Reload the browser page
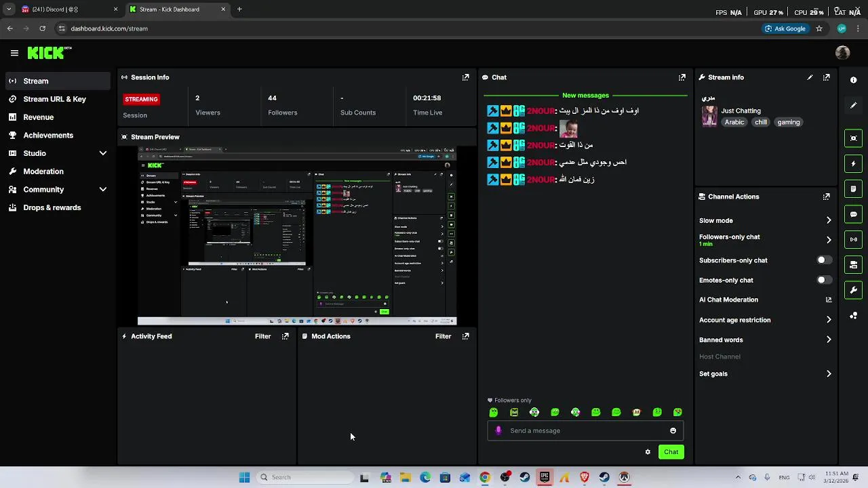This screenshot has width=868, height=488. (42, 28)
